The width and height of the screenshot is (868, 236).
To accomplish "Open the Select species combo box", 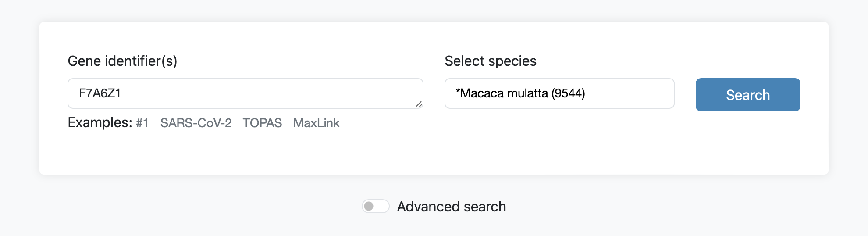I will 559,93.
